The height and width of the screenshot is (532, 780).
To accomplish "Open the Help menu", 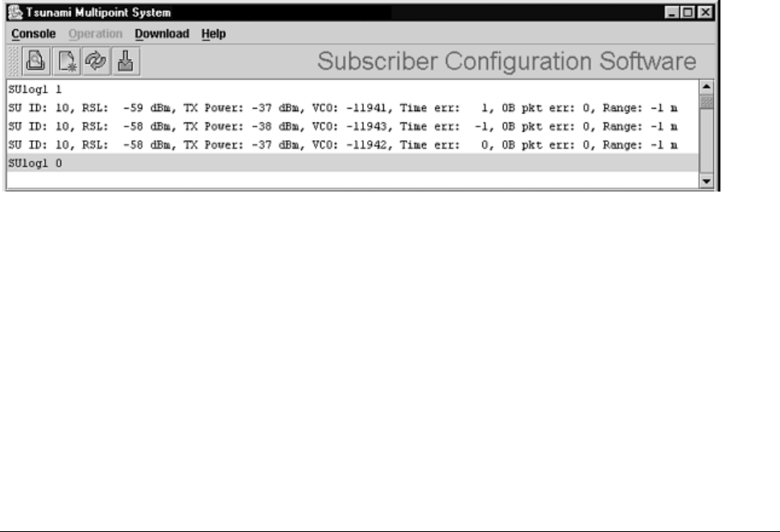I will pos(213,34).
